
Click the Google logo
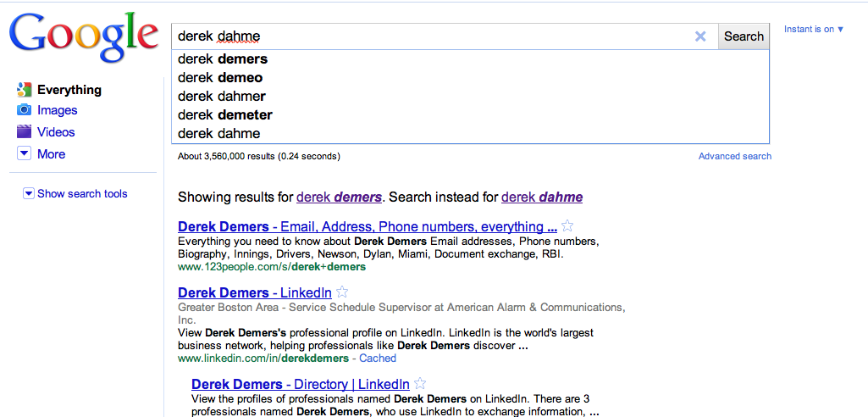(x=84, y=36)
